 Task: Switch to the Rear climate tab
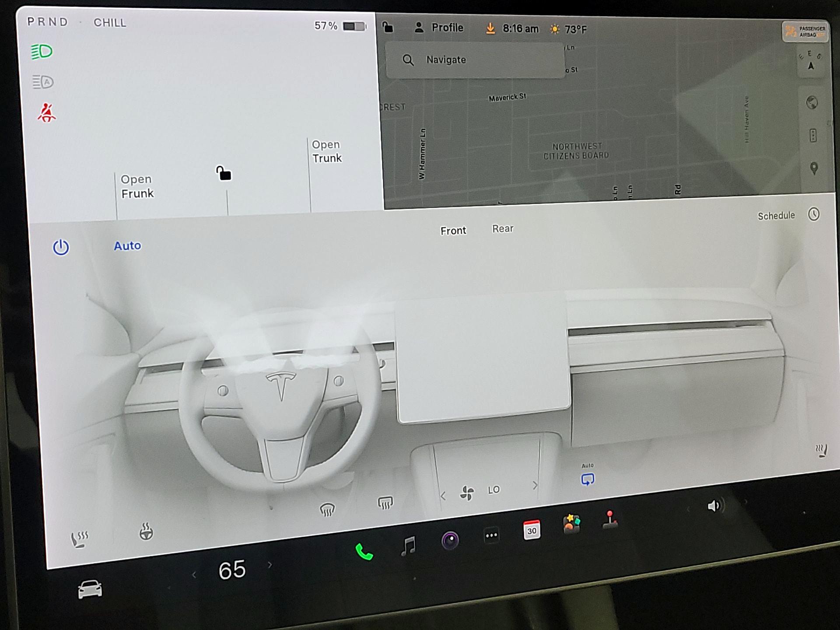[503, 229]
